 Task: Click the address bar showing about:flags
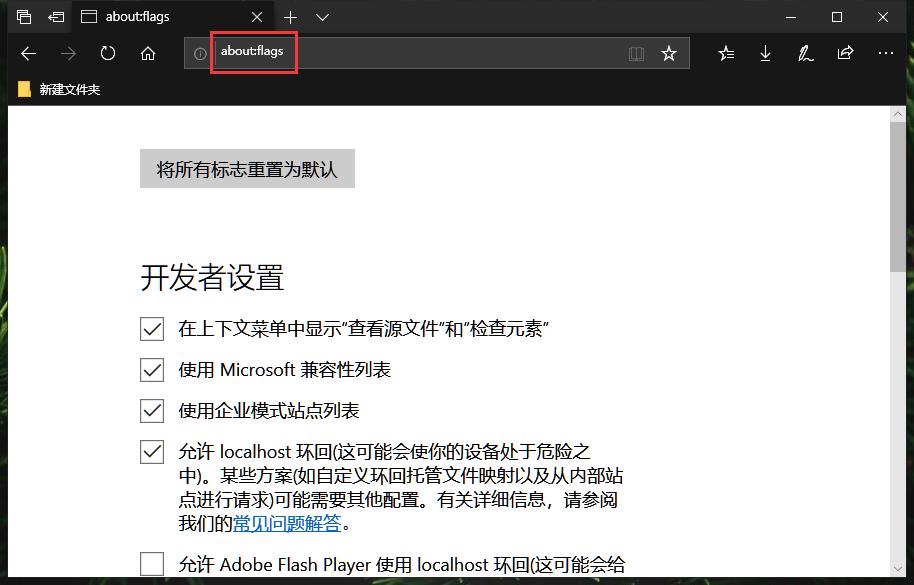(x=254, y=53)
